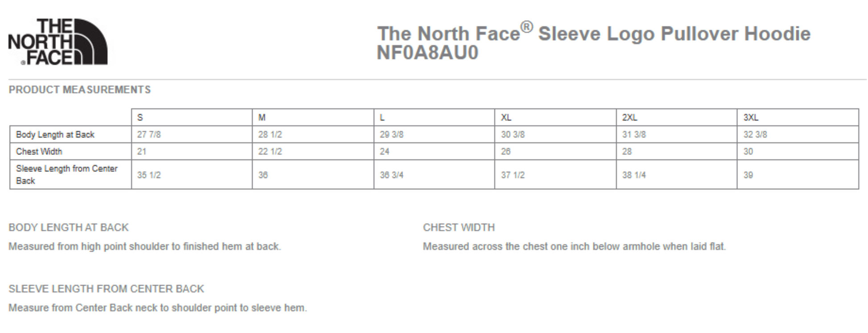The width and height of the screenshot is (868, 333).
Task: Click the PRODUCT MEASUREMENTS section heading
Action: (80, 90)
